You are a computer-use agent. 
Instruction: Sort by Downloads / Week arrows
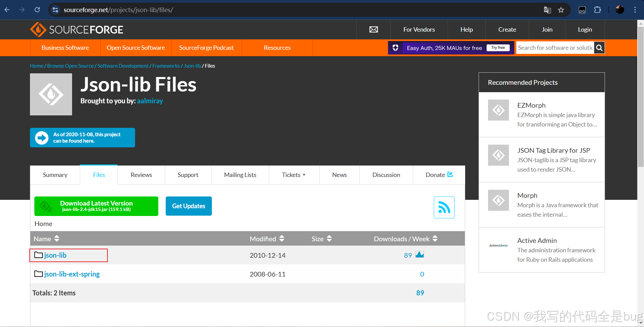pos(435,239)
